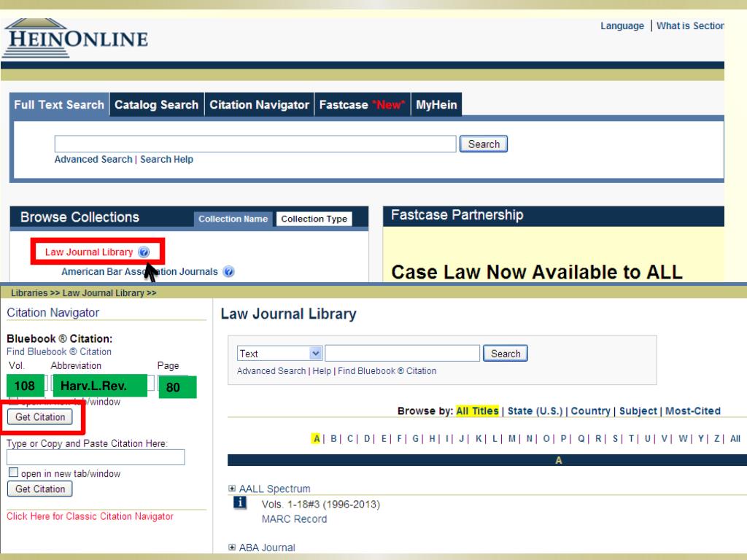This screenshot has height=560, width=747.
Task: Select letter B in alphabet index
Action: [333, 438]
